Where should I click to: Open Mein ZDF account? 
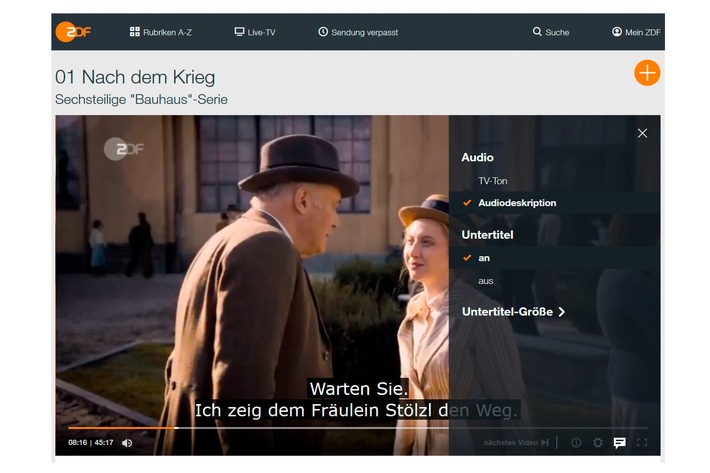point(636,32)
